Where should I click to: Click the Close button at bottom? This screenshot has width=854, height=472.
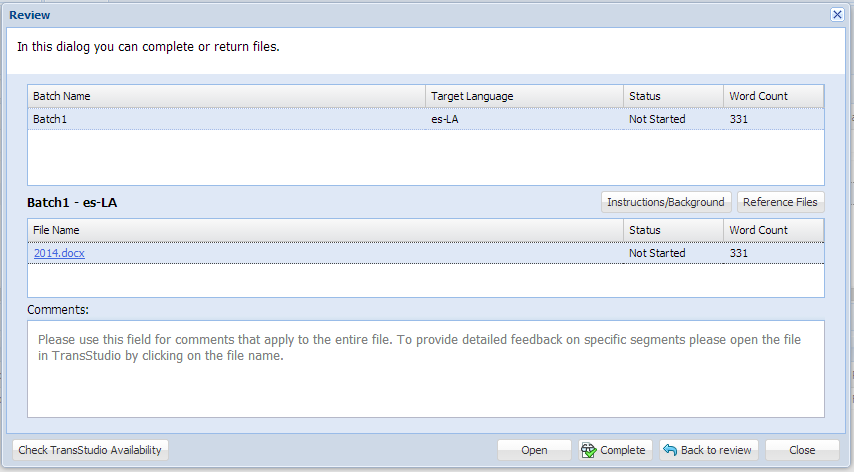pyautogui.click(x=802, y=450)
